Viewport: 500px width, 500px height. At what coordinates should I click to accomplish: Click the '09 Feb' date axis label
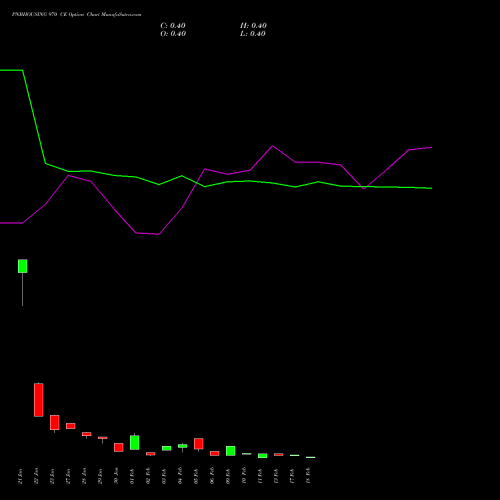point(228,476)
